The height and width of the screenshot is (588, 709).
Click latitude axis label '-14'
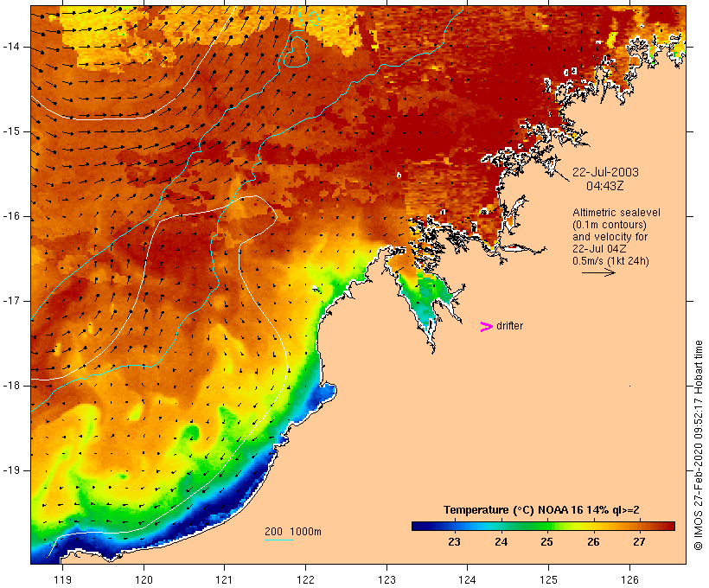click(11, 47)
